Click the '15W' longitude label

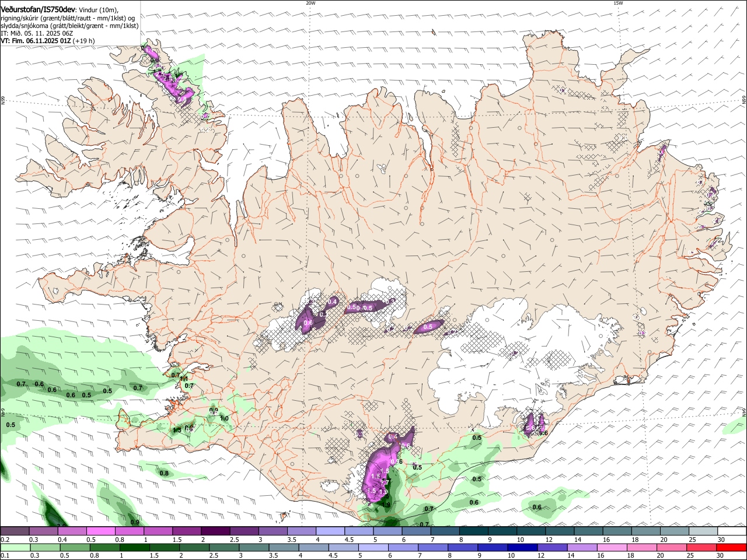(618, 3)
